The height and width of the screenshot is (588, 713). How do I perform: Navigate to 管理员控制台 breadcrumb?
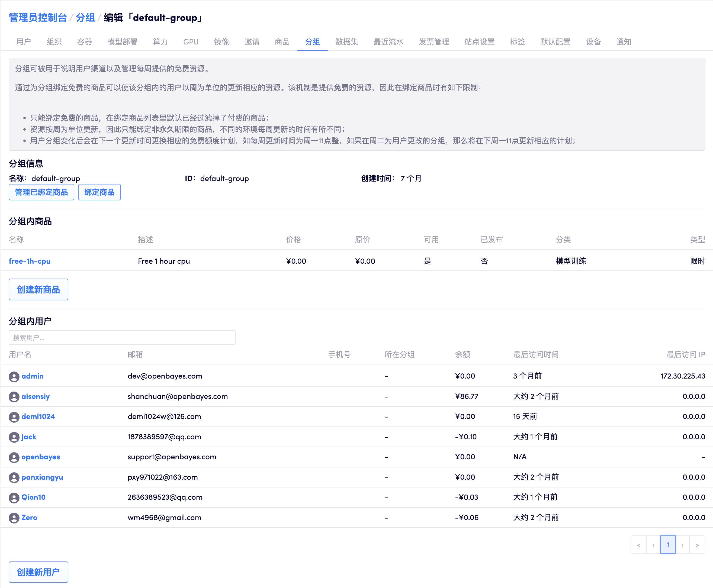pyautogui.click(x=38, y=18)
